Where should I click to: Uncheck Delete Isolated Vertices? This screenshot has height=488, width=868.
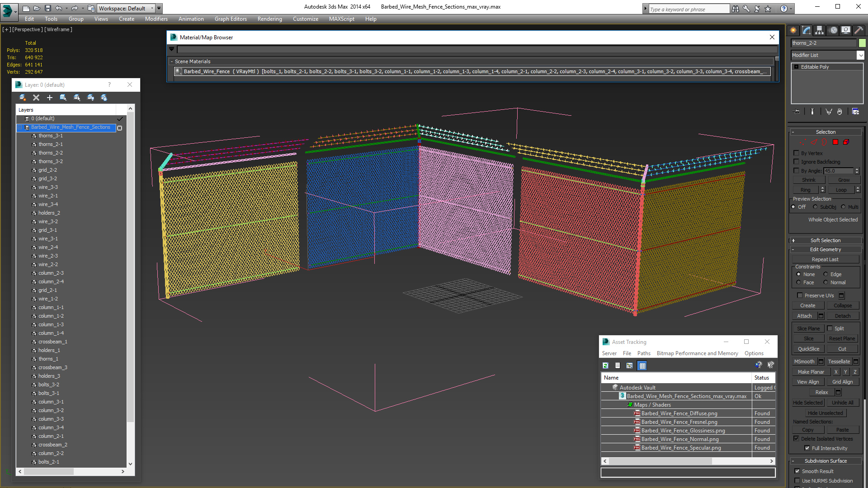pyautogui.click(x=797, y=439)
